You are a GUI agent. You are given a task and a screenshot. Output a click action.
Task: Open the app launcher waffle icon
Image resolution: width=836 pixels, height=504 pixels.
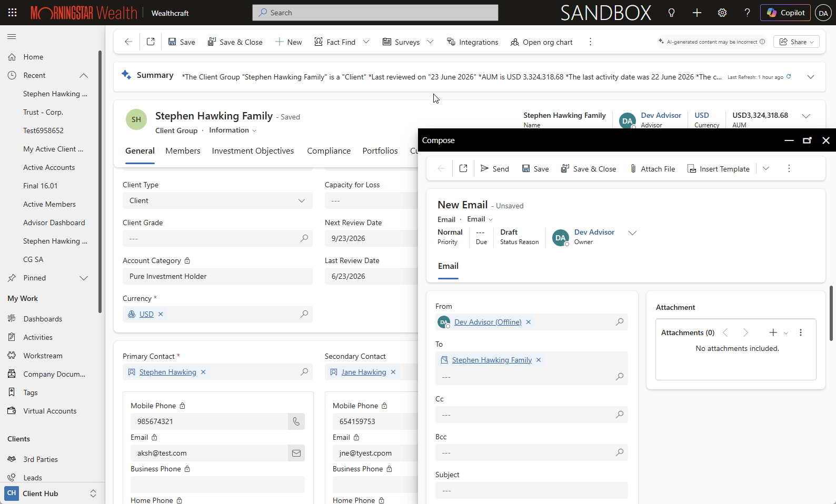pyautogui.click(x=13, y=13)
